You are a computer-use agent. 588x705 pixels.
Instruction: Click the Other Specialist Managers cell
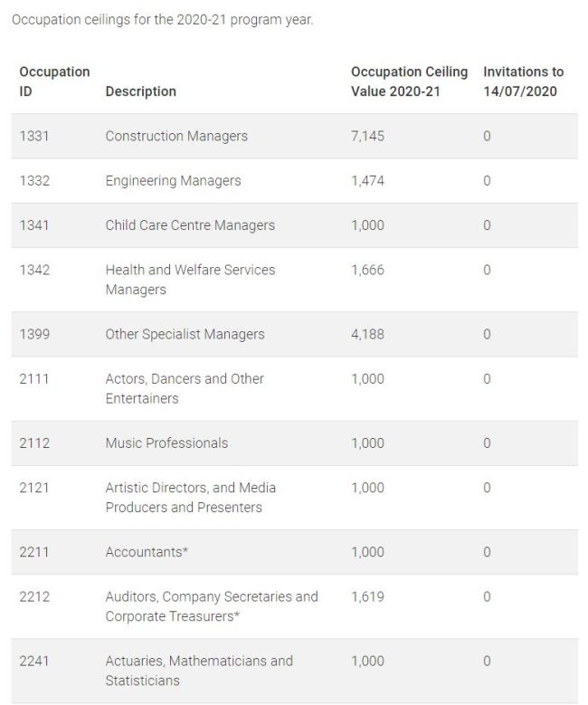click(x=185, y=334)
